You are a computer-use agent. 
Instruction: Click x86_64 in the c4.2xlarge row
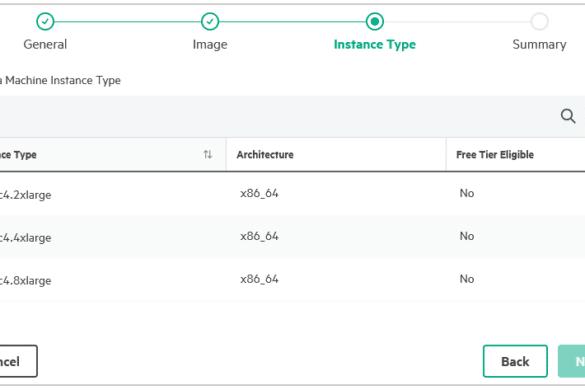(259, 193)
